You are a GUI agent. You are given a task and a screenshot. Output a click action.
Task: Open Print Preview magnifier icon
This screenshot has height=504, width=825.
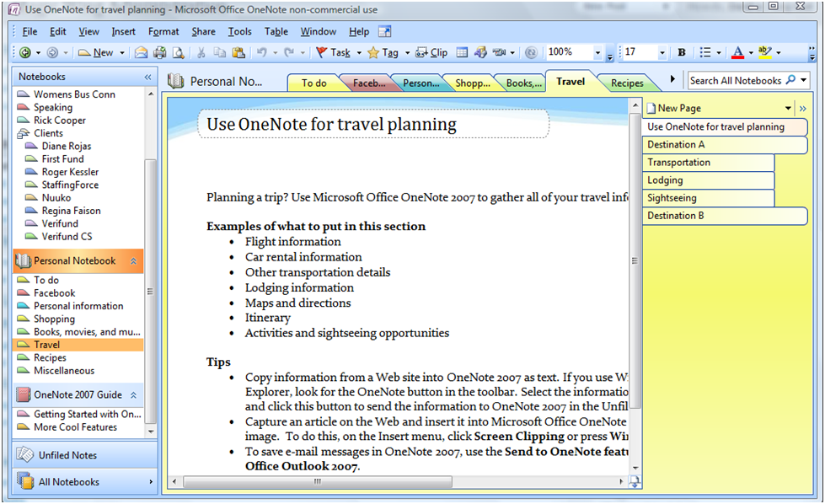tap(179, 52)
